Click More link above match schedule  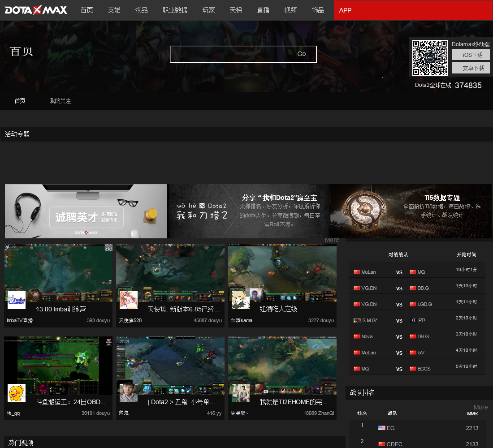tap(332, 240)
